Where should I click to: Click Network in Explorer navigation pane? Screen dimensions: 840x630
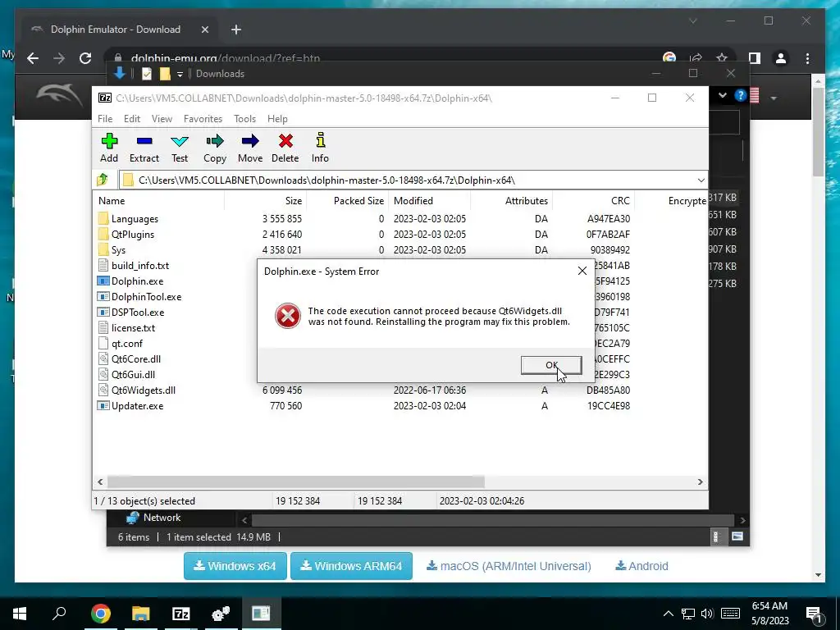coord(153,518)
